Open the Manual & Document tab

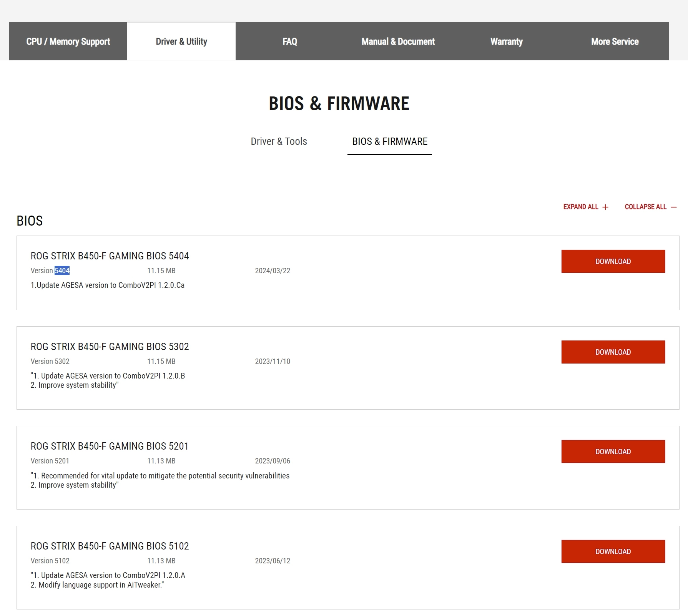point(398,42)
